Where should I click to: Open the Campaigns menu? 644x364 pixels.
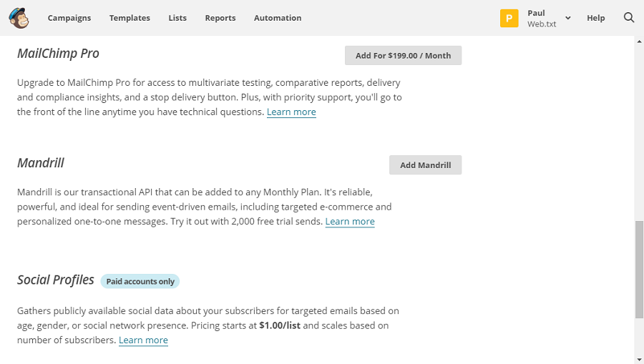(x=69, y=18)
